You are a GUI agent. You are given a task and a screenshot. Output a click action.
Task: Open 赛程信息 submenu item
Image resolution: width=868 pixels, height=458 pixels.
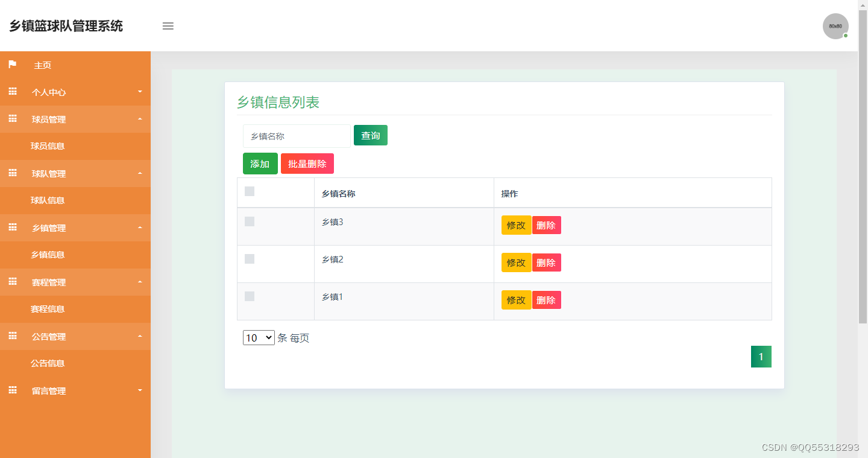pyautogui.click(x=48, y=309)
